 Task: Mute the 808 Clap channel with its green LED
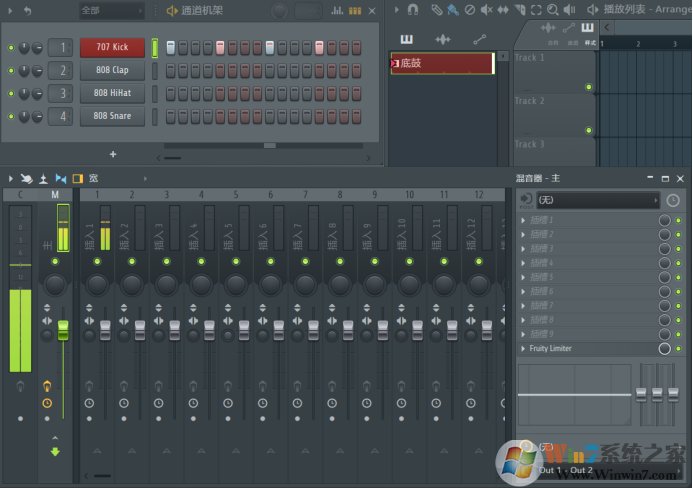click(11, 70)
